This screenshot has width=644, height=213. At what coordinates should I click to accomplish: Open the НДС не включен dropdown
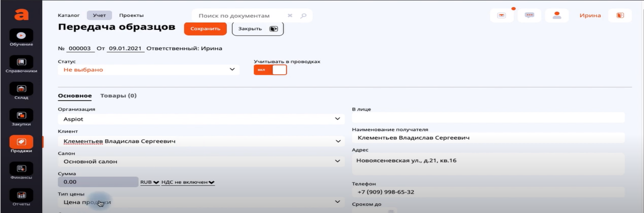point(187,182)
